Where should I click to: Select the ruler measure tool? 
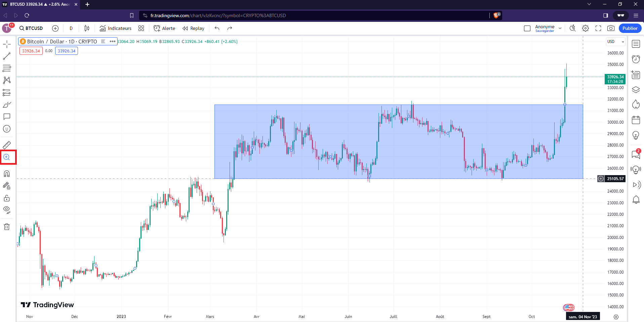[x=7, y=145]
